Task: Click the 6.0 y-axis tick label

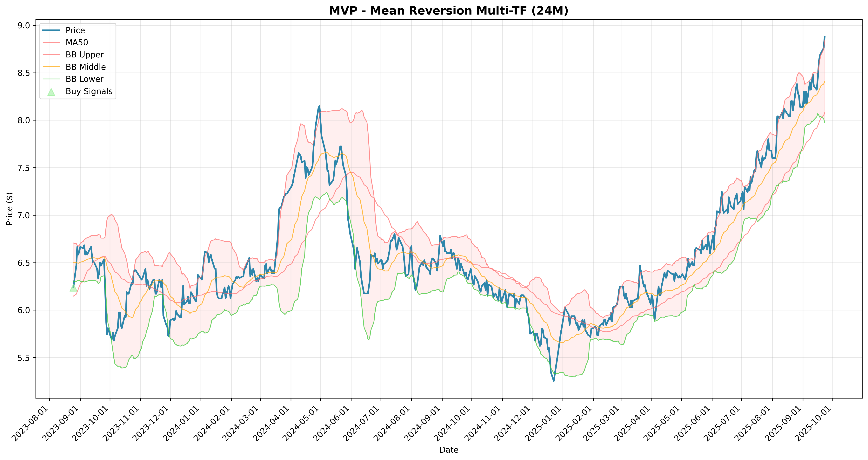Action: pos(24,310)
